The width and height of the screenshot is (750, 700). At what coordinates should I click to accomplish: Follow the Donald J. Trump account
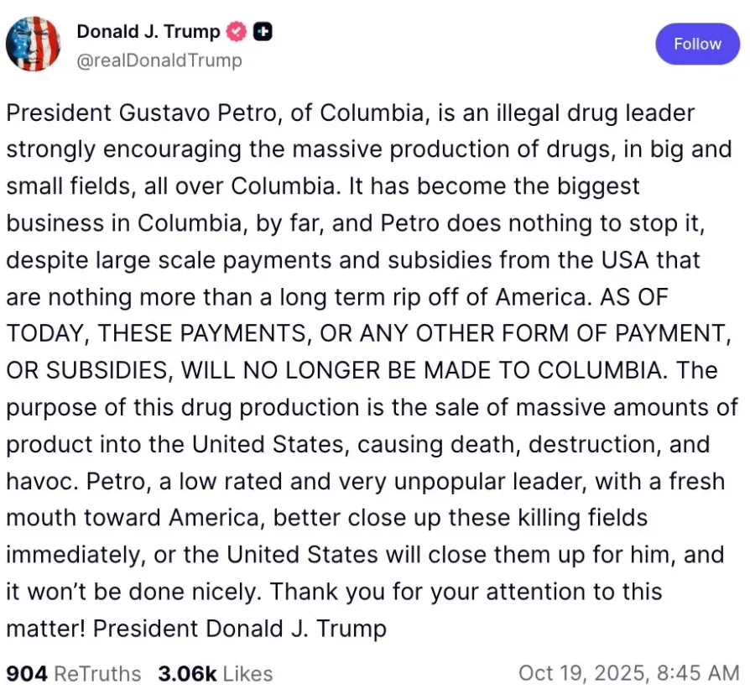697,44
